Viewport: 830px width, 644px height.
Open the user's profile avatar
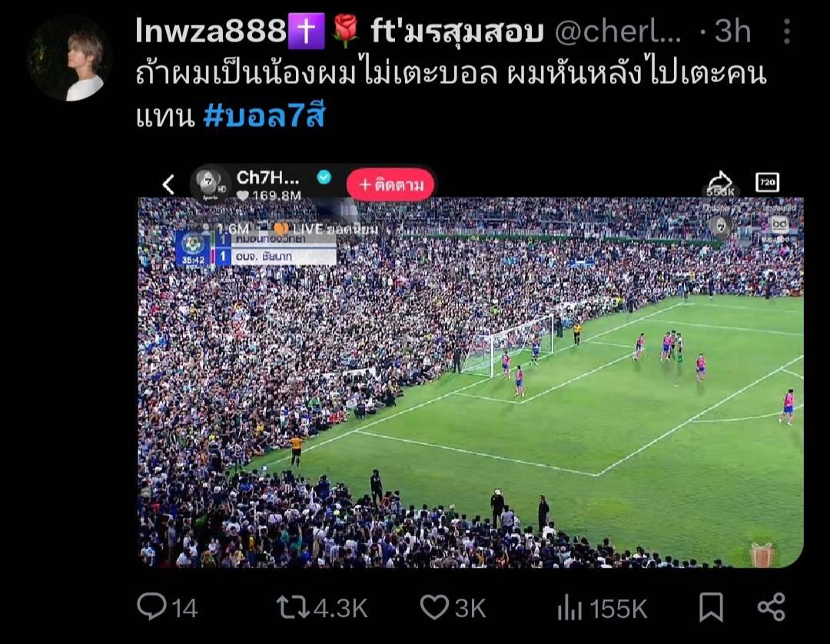click(69, 58)
